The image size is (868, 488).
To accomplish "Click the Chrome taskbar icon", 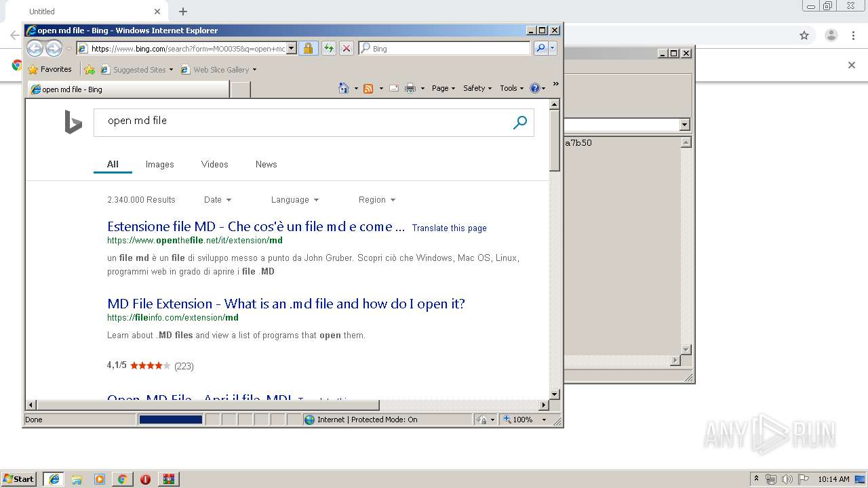I will (x=122, y=479).
